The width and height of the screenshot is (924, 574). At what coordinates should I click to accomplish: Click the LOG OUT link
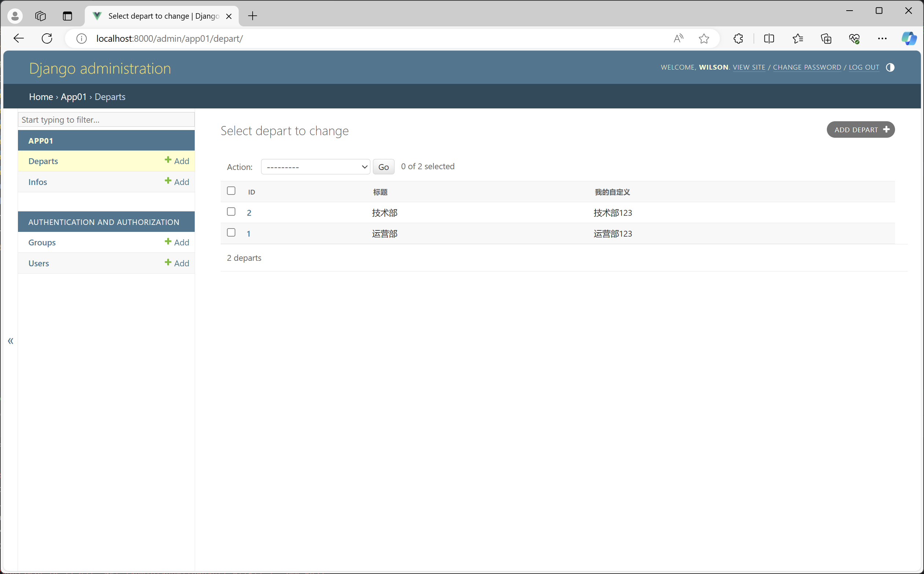863,67
